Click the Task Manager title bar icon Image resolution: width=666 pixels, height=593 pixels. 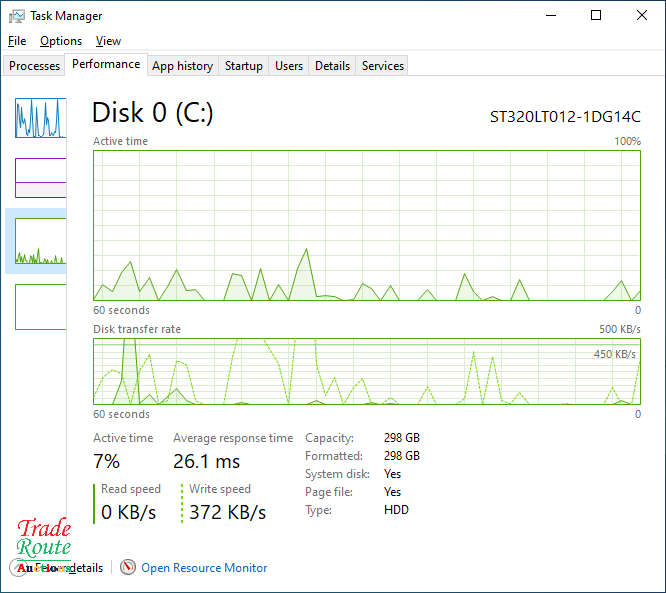[16, 16]
